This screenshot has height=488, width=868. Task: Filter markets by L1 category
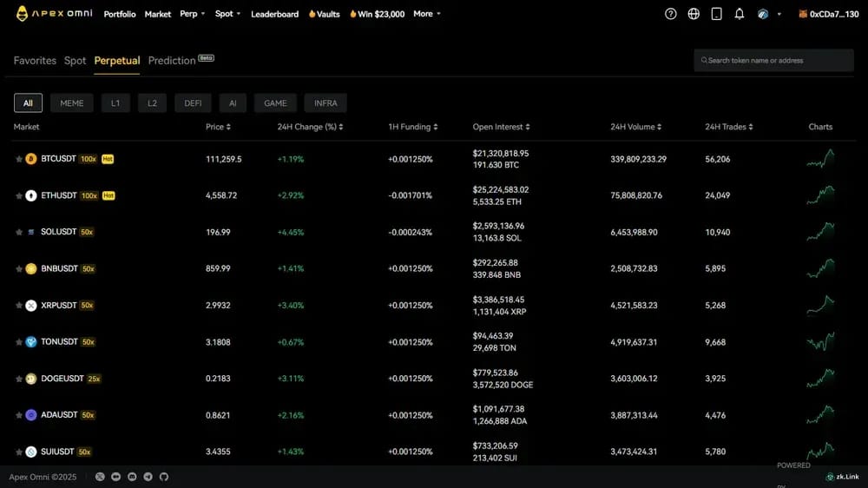click(115, 103)
